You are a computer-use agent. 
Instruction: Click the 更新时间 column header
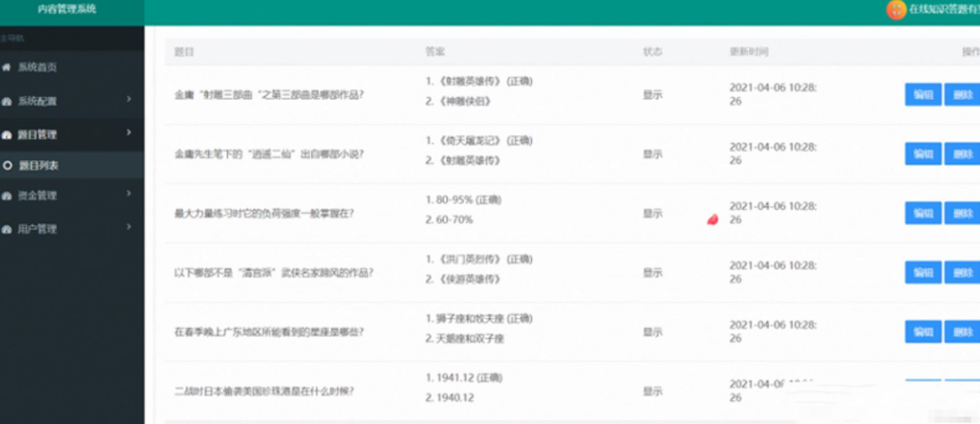click(749, 52)
